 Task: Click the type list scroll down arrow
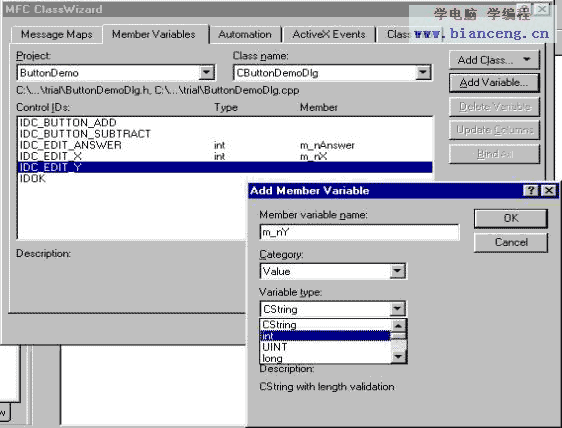pos(398,357)
